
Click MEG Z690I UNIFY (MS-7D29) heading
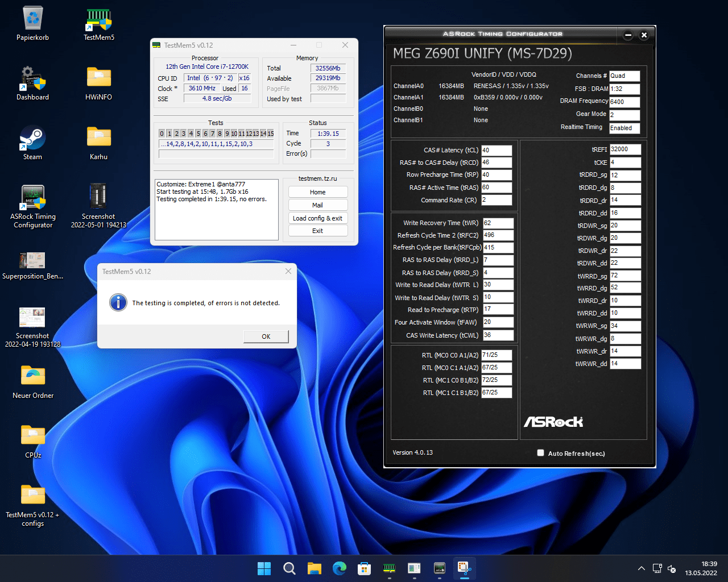[x=482, y=53]
